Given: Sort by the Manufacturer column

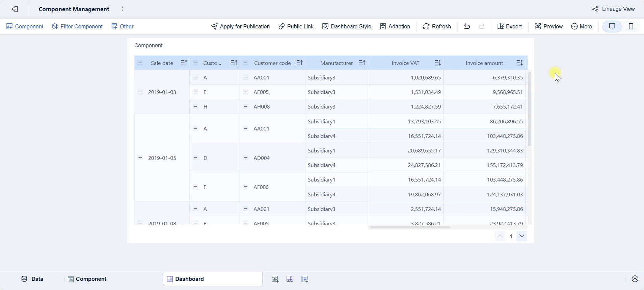Looking at the screenshot, I should tap(362, 63).
